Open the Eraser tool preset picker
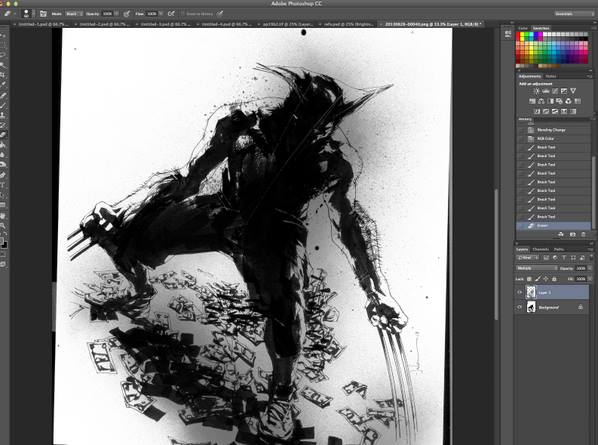 [x=8, y=14]
